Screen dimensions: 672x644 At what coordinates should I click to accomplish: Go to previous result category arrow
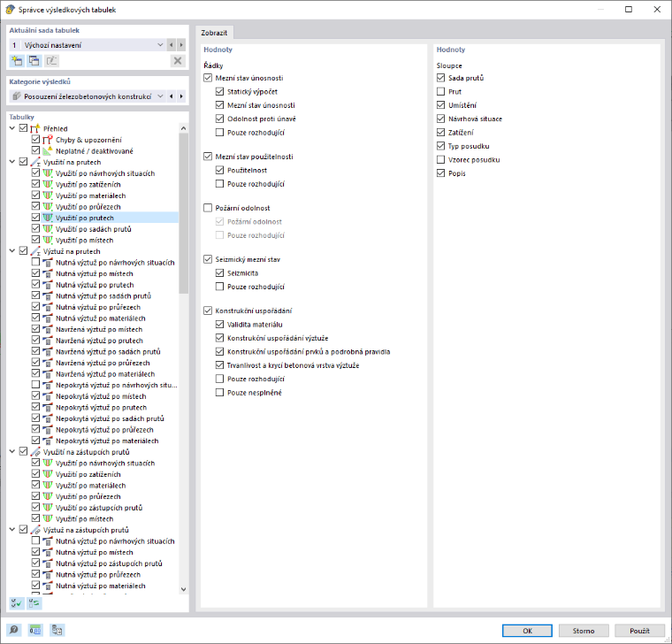[171, 96]
